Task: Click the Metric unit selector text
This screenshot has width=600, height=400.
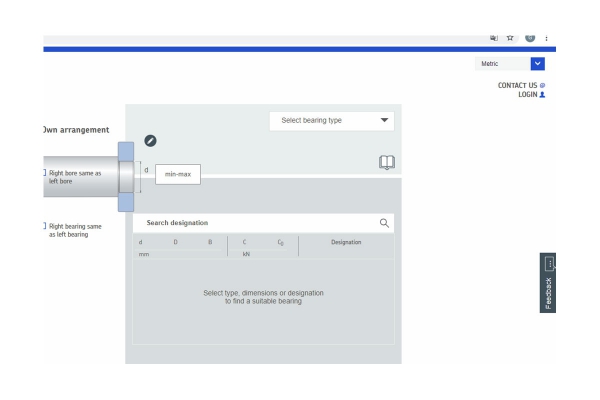Action: (490, 64)
